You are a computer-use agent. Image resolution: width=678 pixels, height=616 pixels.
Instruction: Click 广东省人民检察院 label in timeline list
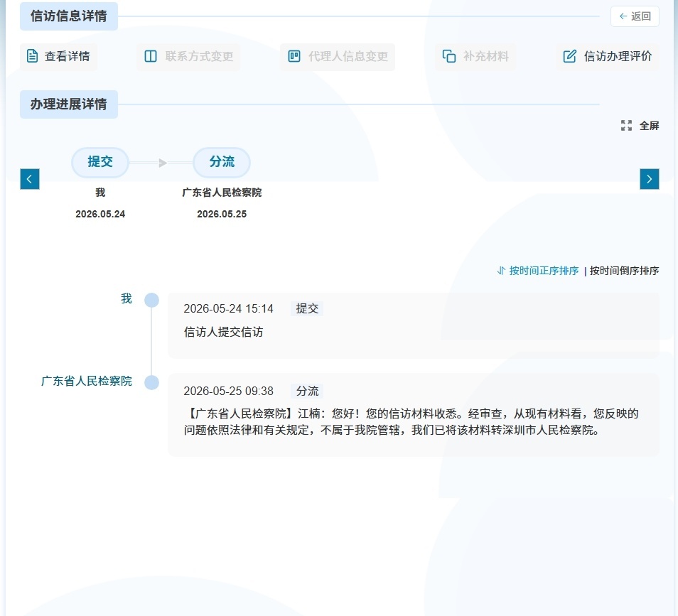(x=87, y=381)
